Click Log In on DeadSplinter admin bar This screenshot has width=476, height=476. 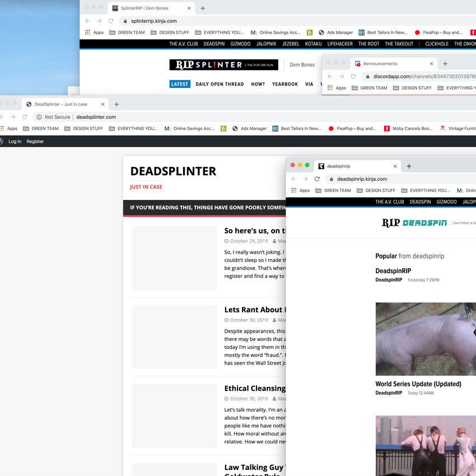click(x=15, y=142)
